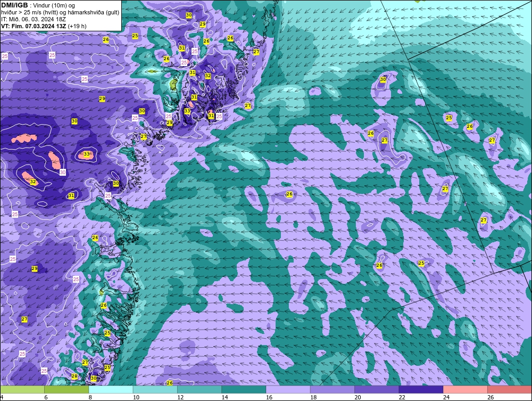
Task: Click the legend tick label 10
Action: (x=136, y=397)
